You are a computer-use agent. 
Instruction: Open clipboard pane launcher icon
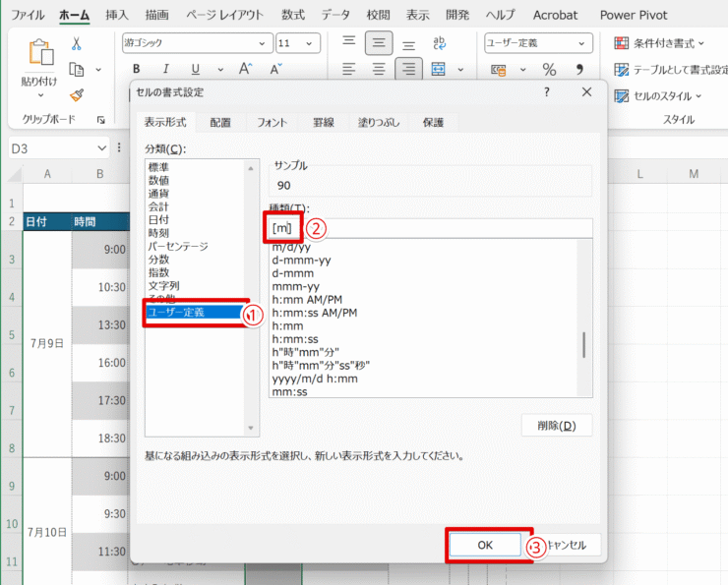[100, 120]
